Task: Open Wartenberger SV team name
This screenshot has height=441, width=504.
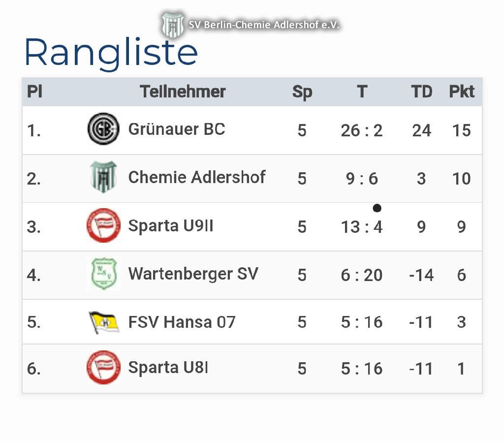Action: click(x=193, y=274)
